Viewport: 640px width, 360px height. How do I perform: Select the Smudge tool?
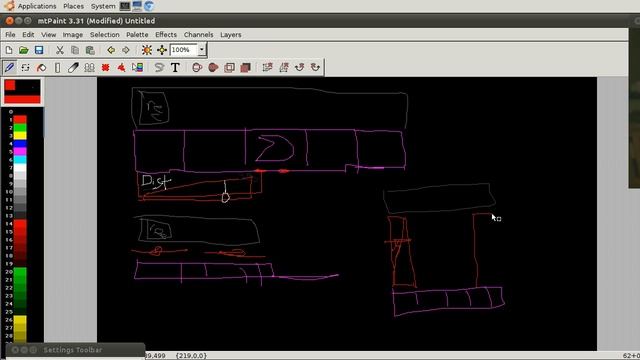coord(73,67)
